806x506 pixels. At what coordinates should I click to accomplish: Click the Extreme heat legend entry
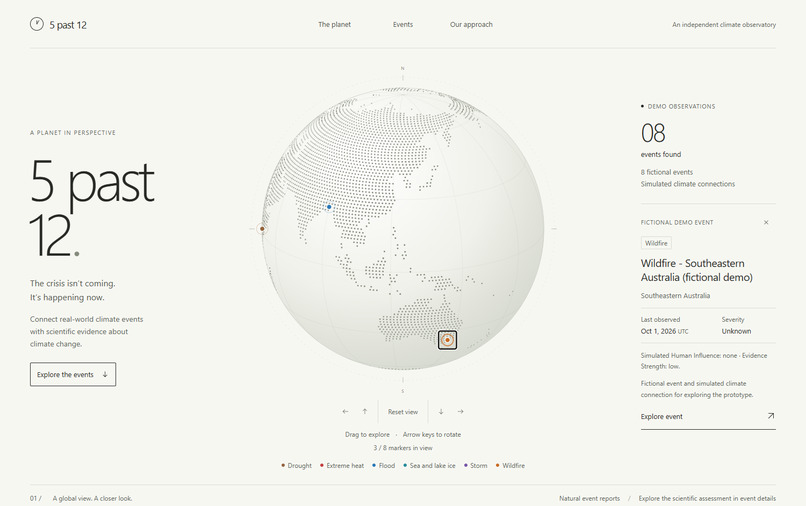tap(342, 465)
